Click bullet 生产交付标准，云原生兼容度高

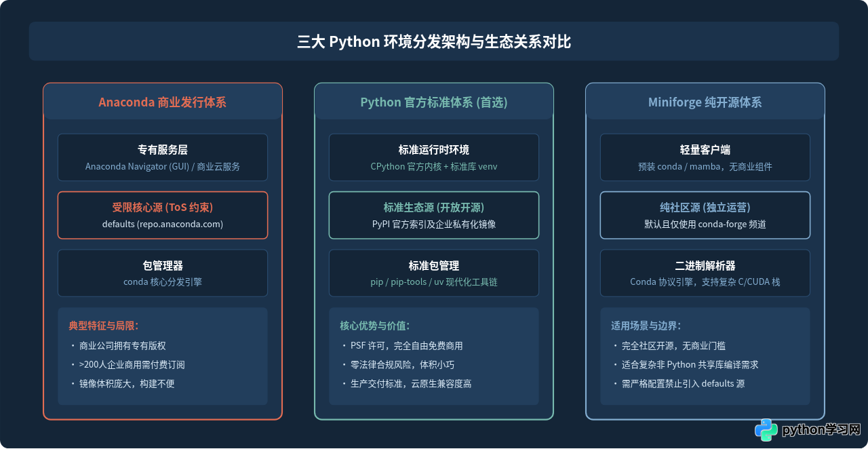[x=411, y=384]
